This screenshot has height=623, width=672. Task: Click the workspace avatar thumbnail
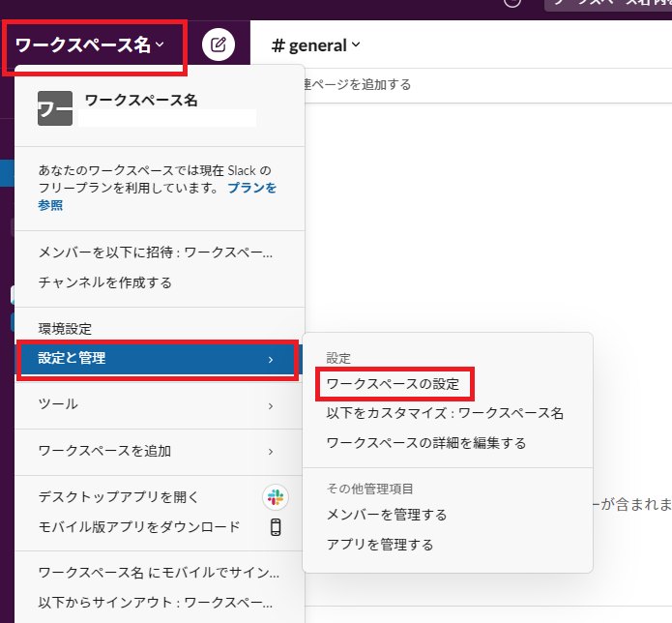(x=54, y=108)
